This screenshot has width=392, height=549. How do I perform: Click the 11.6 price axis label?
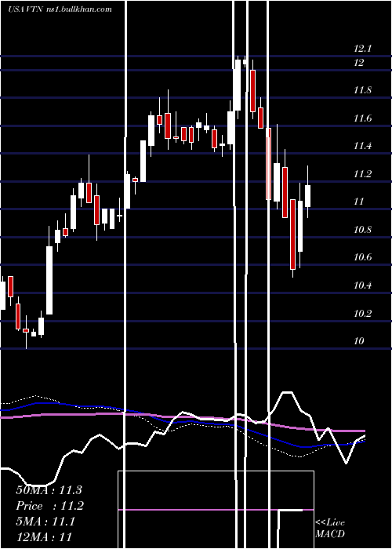pos(362,118)
